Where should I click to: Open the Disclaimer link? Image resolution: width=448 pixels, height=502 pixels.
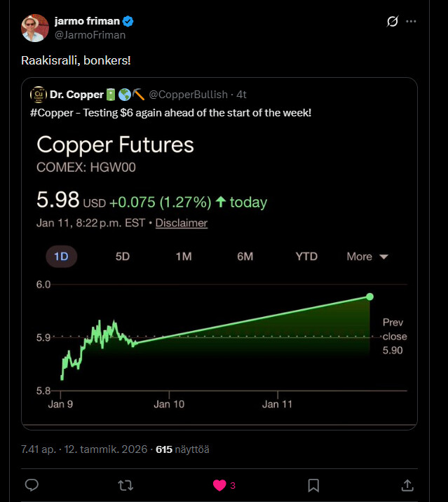pos(181,223)
